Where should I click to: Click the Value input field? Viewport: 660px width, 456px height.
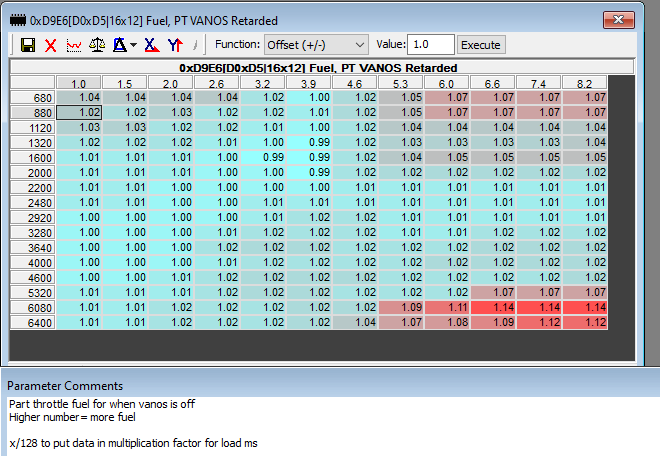pos(430,45)
